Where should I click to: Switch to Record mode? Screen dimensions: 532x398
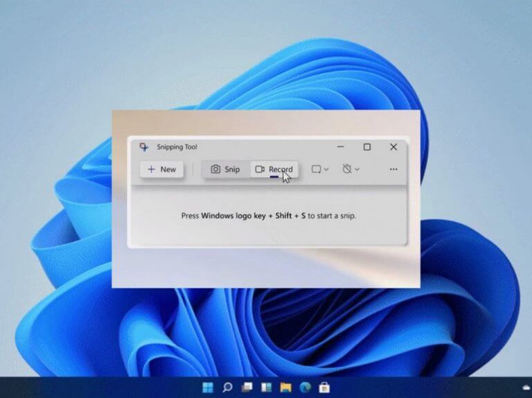[274, 169]
